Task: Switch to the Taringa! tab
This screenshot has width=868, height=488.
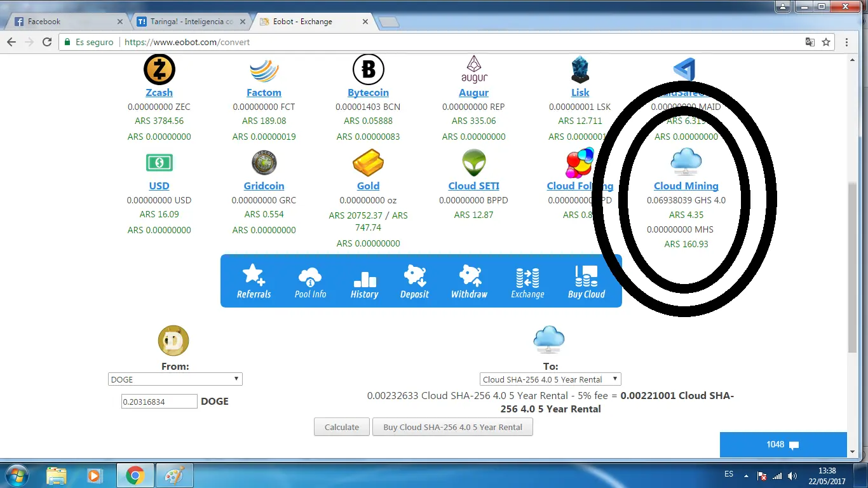Action: [x=191, y=22]
